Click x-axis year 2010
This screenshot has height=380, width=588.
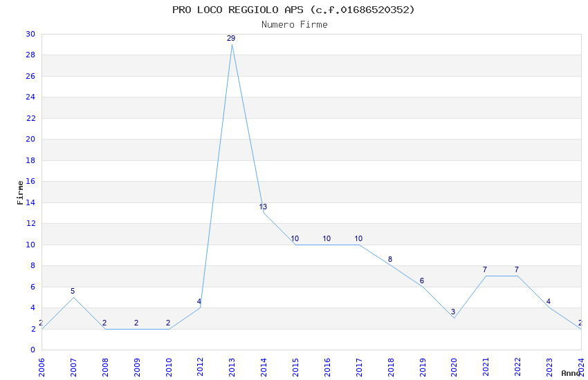point(168,367)
